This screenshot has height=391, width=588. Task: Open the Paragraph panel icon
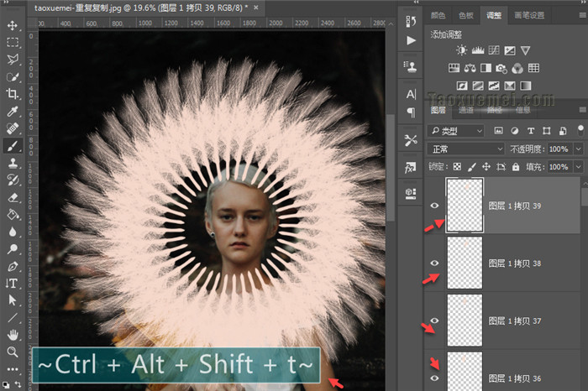tap(411, 112)
